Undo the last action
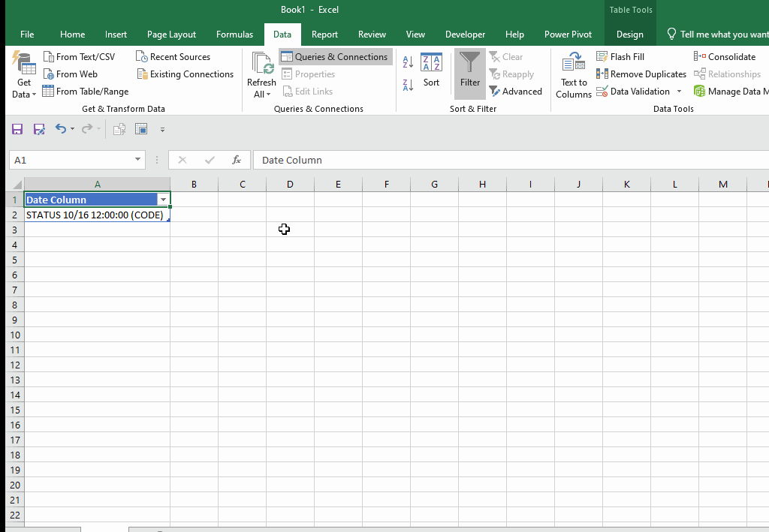The height and width of the screenshot is (532, 769). pos(60,129)
